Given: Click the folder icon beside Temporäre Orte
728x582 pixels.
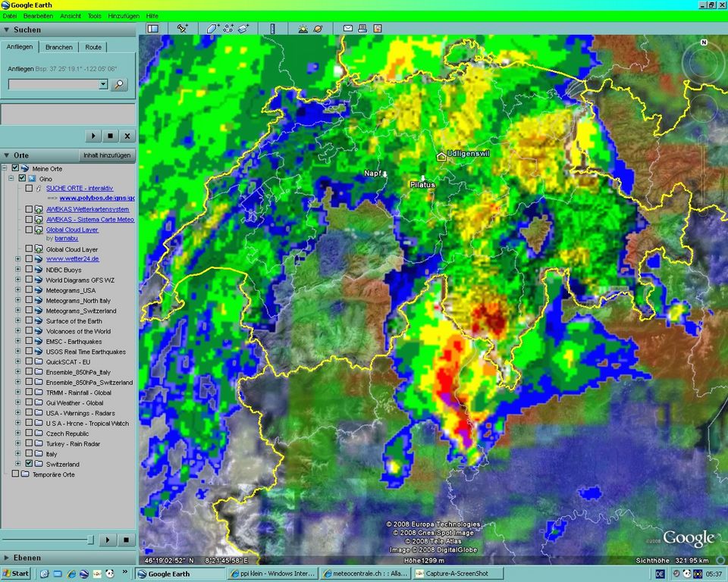Looking at the screenshot, I should [25, 474].
